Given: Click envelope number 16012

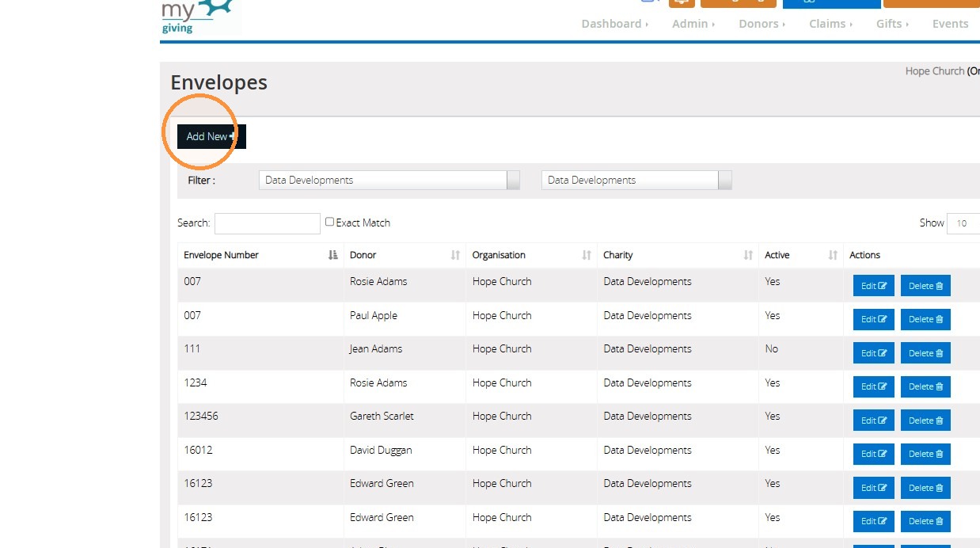Looking at the screenshot, I should point(198,450).
